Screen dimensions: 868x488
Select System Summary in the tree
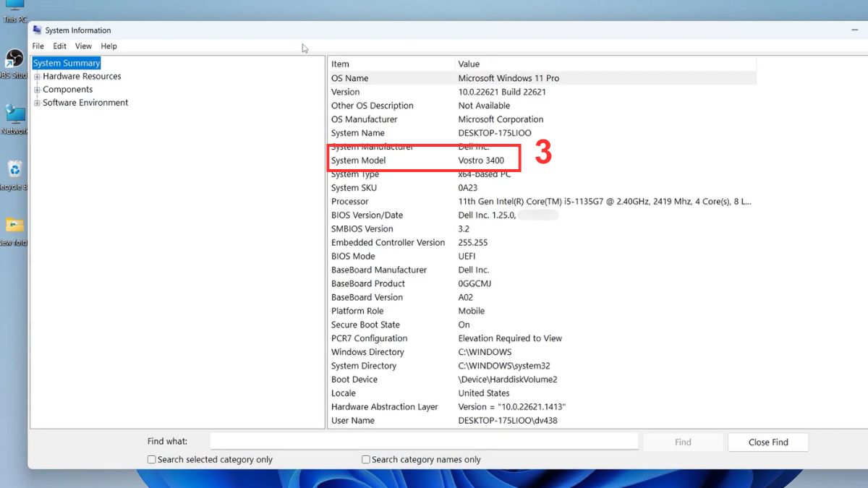point(66,63)
